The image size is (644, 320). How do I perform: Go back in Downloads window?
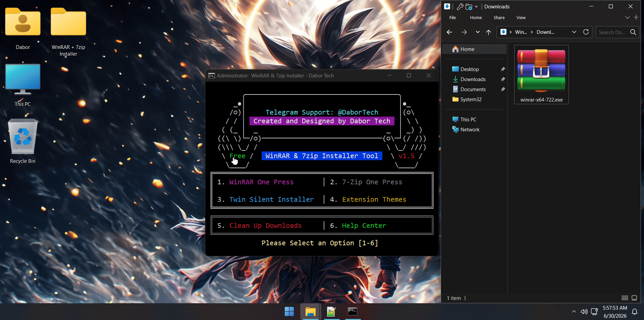449,32
